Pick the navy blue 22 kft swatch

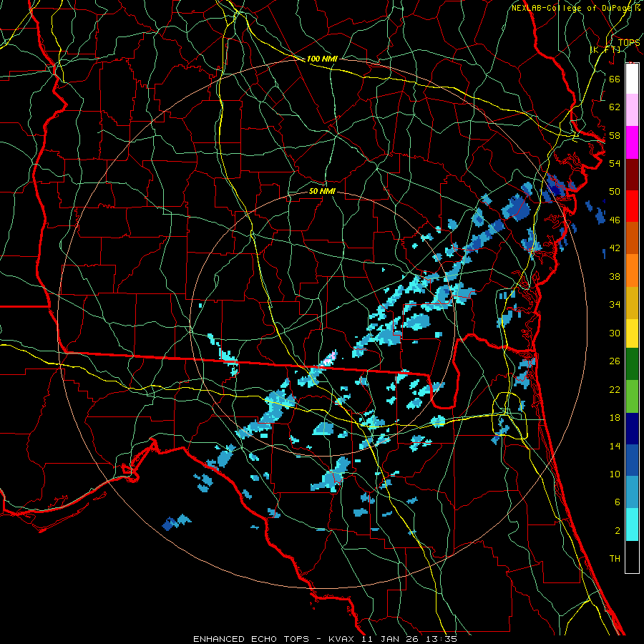pyautogui.click(x=632, y=429)
